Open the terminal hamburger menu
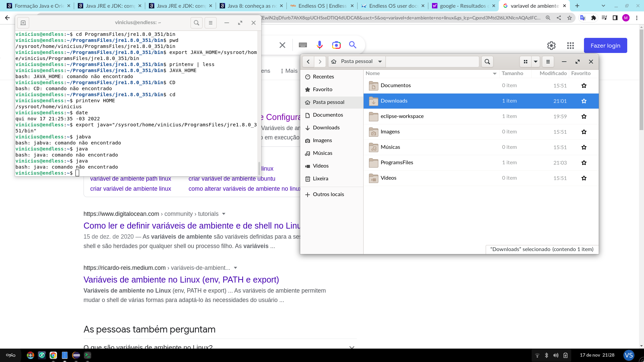This screenshot has height=362, width=644. pos(211,23)
